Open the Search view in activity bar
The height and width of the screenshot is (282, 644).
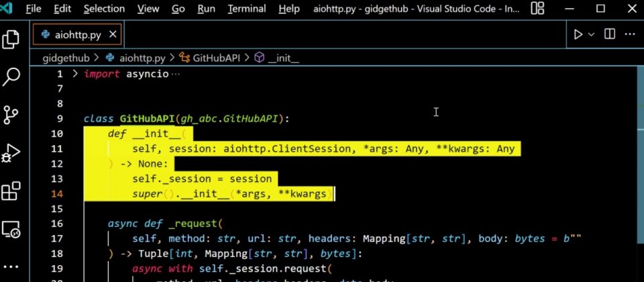tap(11, 77)
